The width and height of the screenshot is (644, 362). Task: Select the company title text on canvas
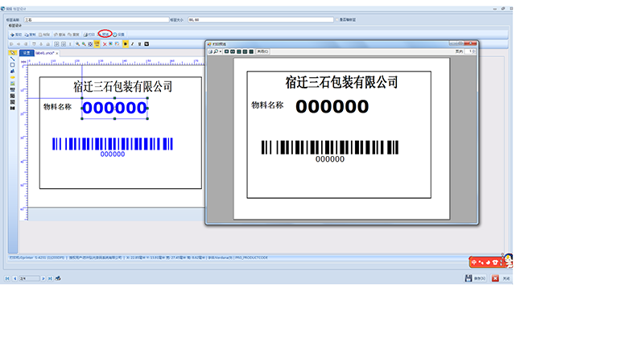pyautogui.click(x=123, y=87)
